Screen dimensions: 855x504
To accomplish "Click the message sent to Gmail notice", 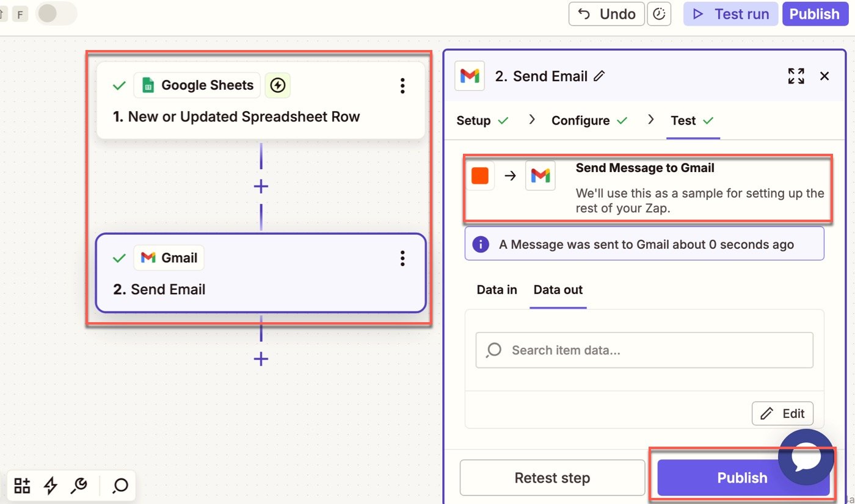I will pos(644,244).
